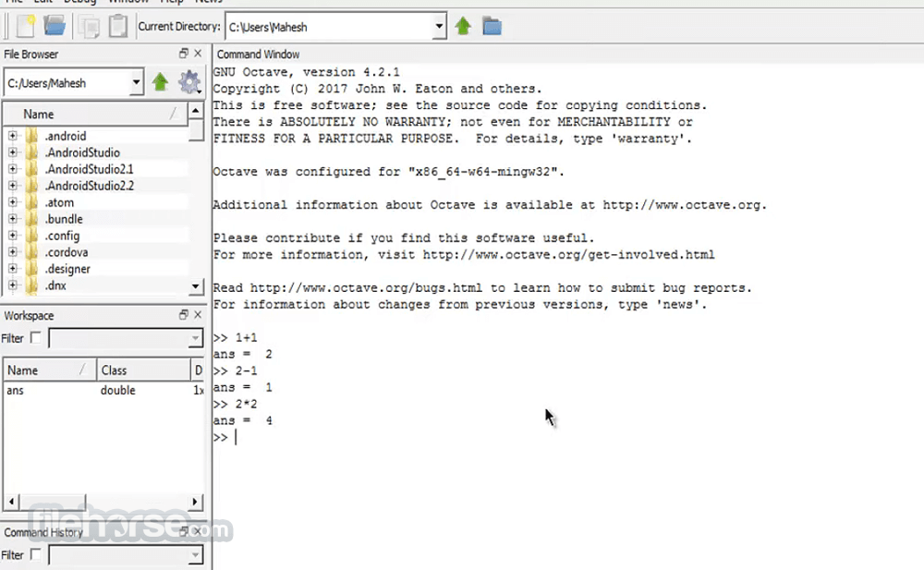
Task: Click File Browser scrollbar up arrow
Action: point(196,111)
